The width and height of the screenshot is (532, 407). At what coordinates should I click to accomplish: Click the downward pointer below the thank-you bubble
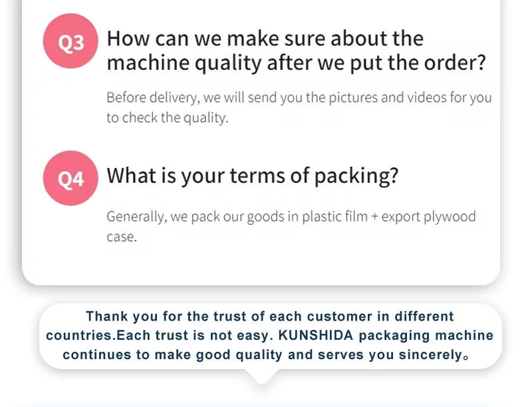(262, 376)
